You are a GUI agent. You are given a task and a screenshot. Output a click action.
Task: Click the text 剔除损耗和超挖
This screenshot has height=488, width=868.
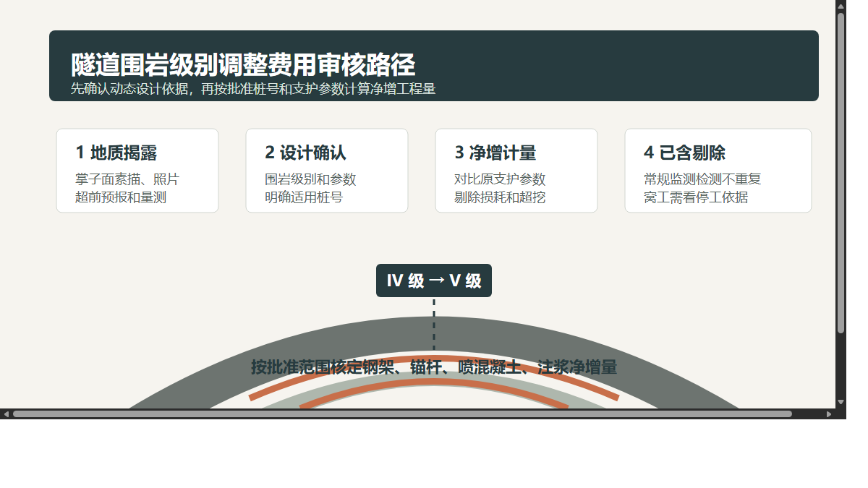(x=500, y=197)
